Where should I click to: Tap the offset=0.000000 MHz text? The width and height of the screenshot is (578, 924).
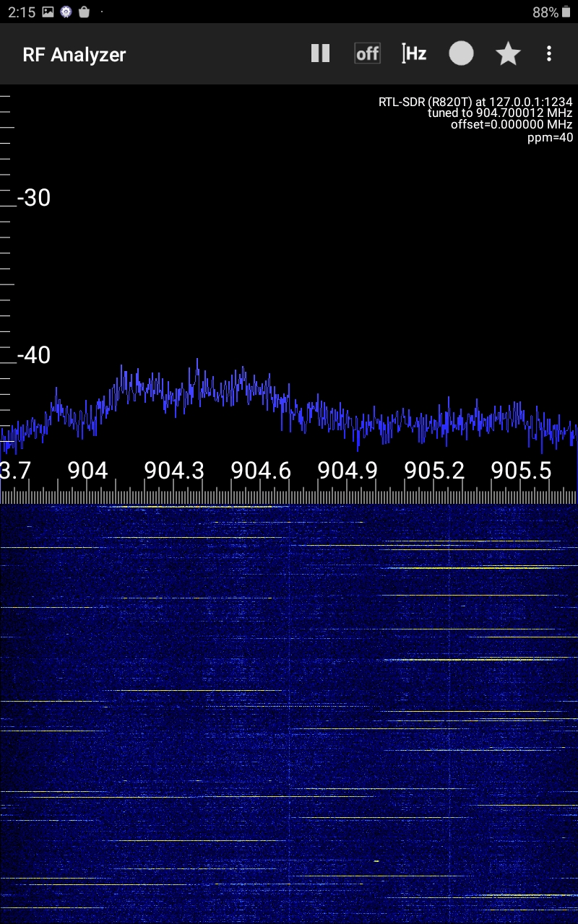tap(512, 125)
